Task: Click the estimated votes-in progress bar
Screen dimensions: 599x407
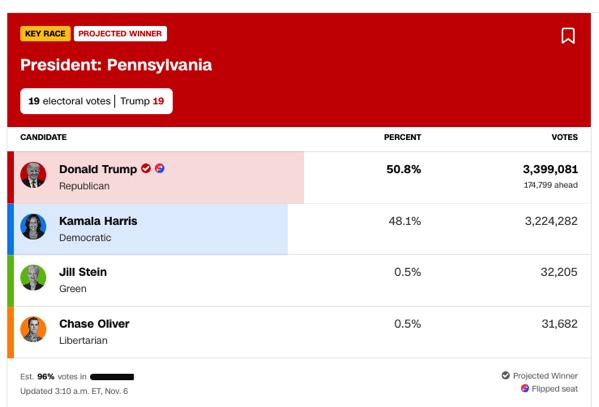Action: (112, 377)
